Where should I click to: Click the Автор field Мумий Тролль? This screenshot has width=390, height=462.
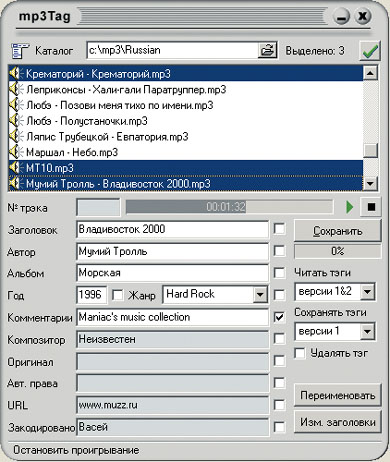click(x=172, y=251)
